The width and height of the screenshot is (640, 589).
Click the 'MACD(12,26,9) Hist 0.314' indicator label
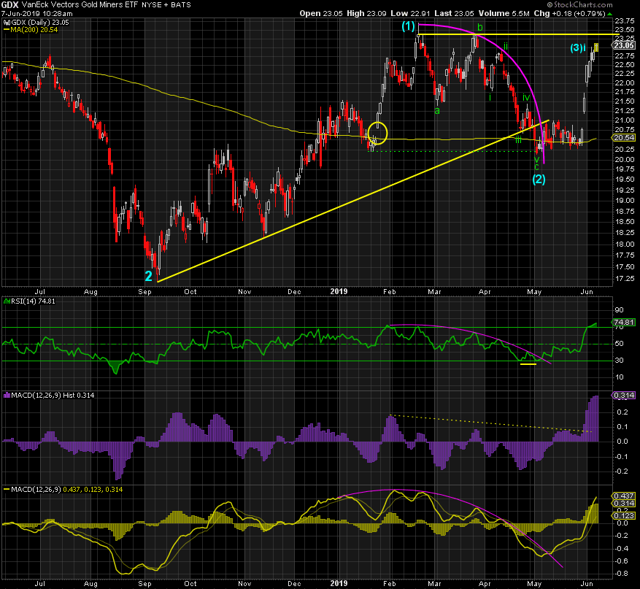point(49,395)
